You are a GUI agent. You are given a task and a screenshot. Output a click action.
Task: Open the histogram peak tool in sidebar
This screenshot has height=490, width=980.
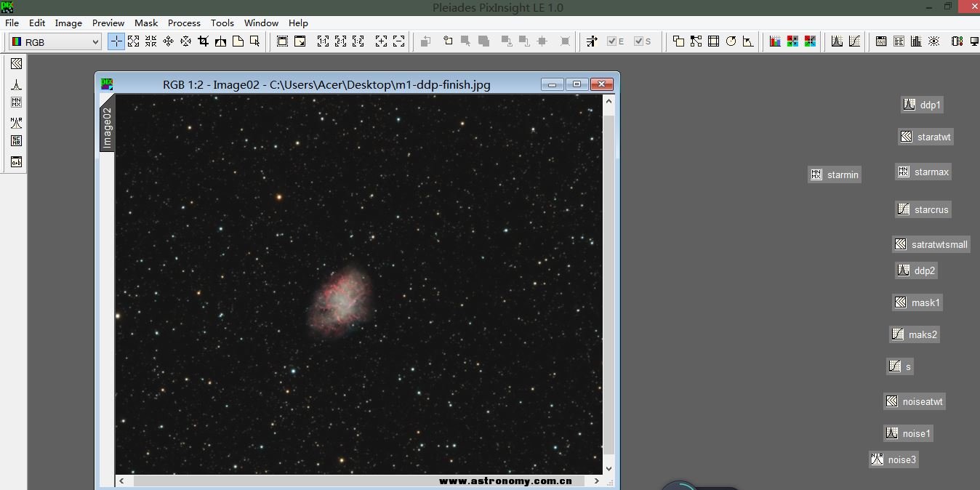16,84
